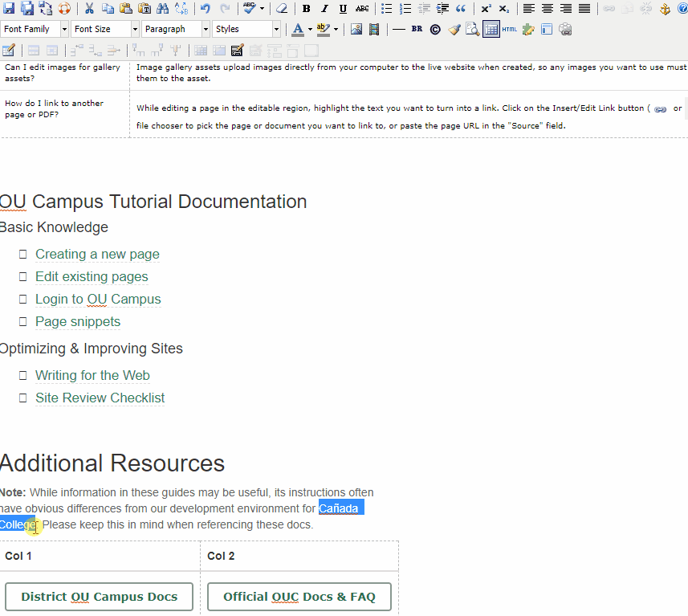Open the Paragraph format dropdown
This screenshot has width=688, height=616.
(176, 29)
